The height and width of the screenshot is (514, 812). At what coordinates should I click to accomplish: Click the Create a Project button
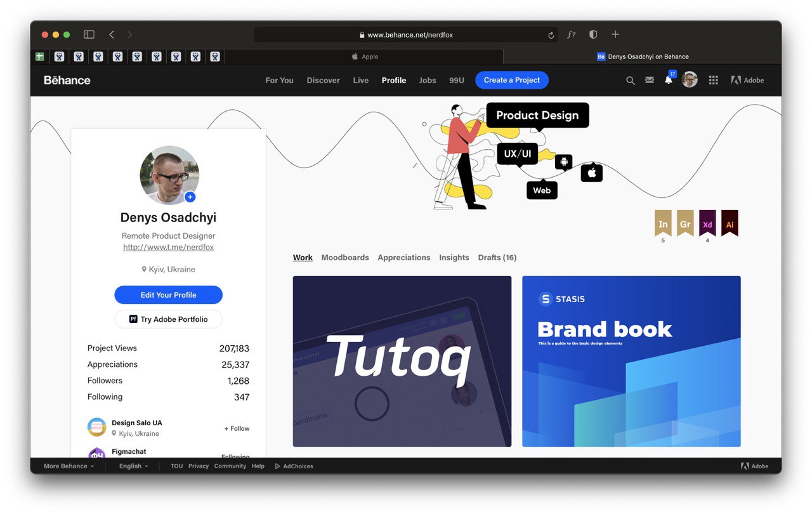[x=512, y=80]
